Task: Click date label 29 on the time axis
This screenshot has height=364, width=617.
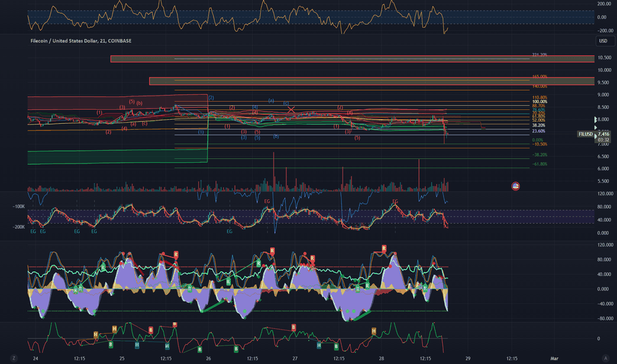Action: pyautogui.click(x=468, y=359)
